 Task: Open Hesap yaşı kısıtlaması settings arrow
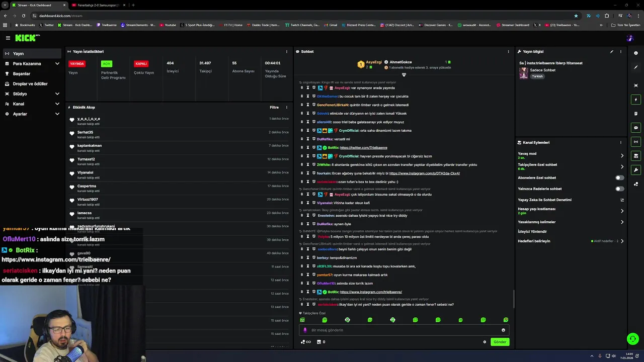coord(622,211)
